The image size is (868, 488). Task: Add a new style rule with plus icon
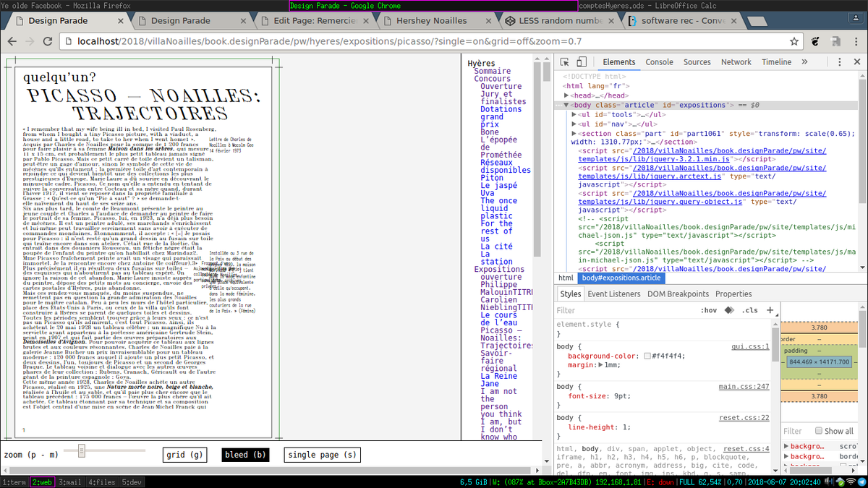(770, 310)
